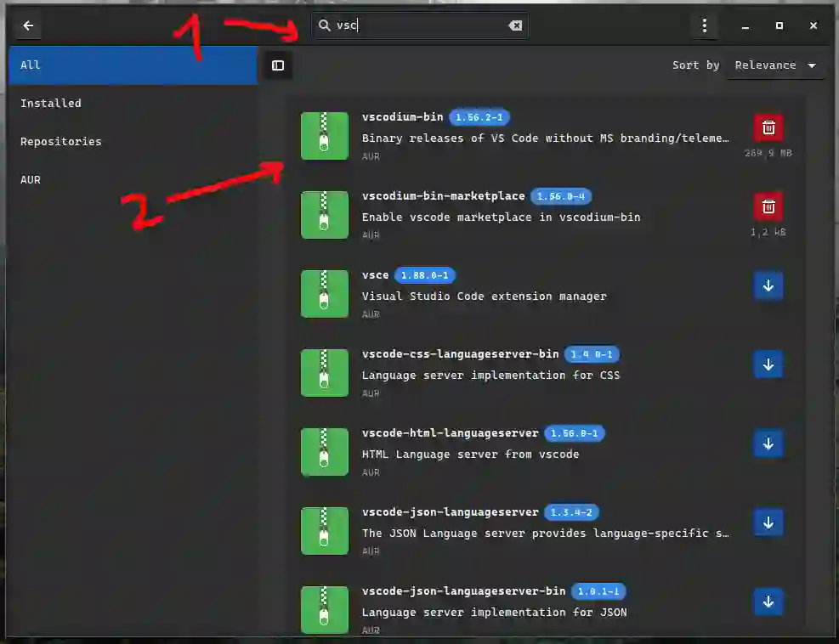Select the AUR category

point(133,180)
